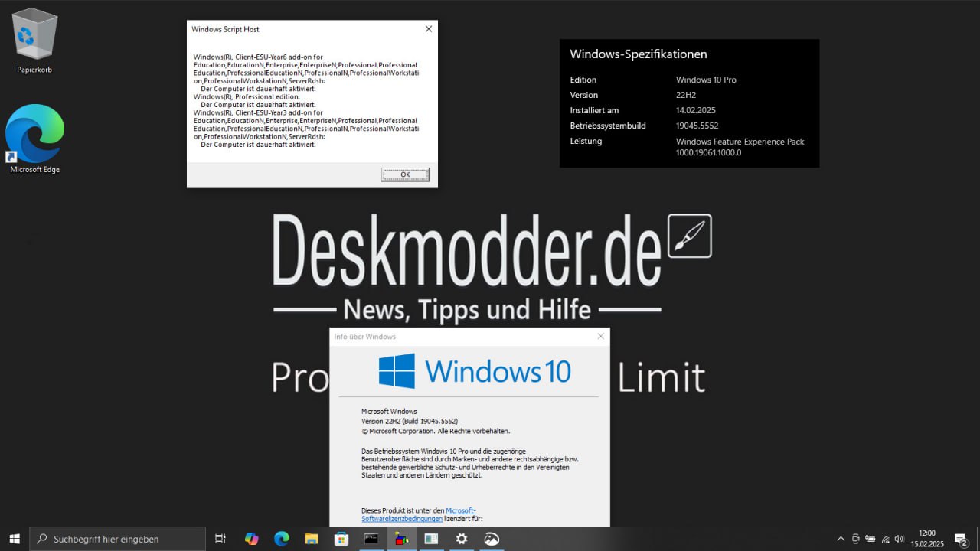Open the volume speaker tray icon

point(900,539)
